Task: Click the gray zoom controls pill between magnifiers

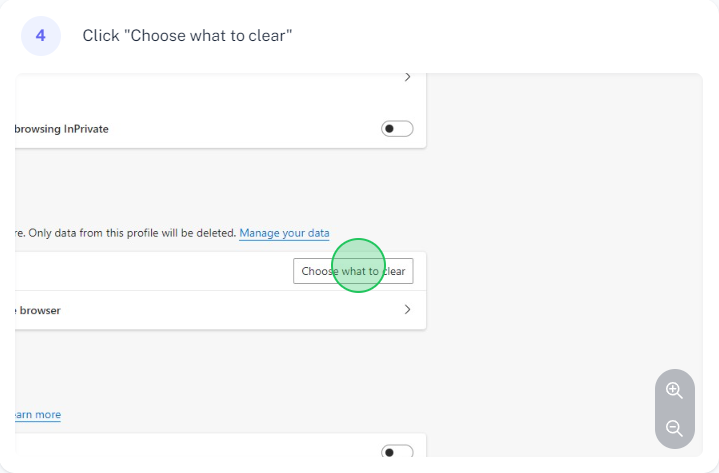Action: [x=675, y=409]
